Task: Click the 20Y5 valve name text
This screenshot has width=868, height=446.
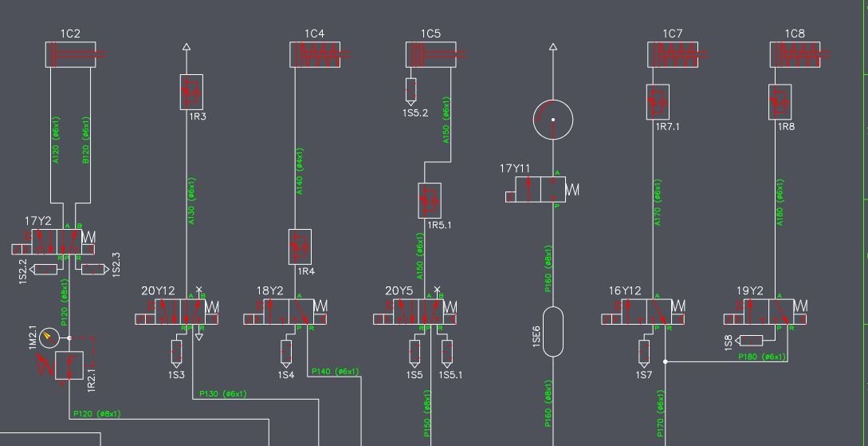Action: click(x=399, y=291)
